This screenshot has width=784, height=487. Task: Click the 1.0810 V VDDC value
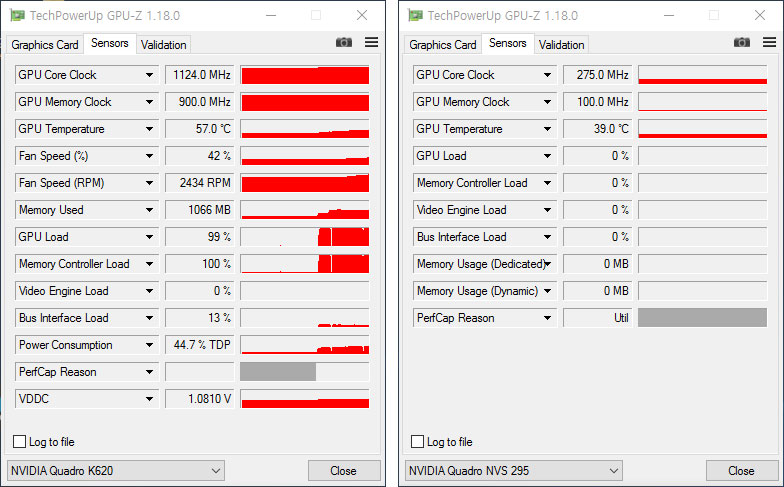click(x=200, y=399)
